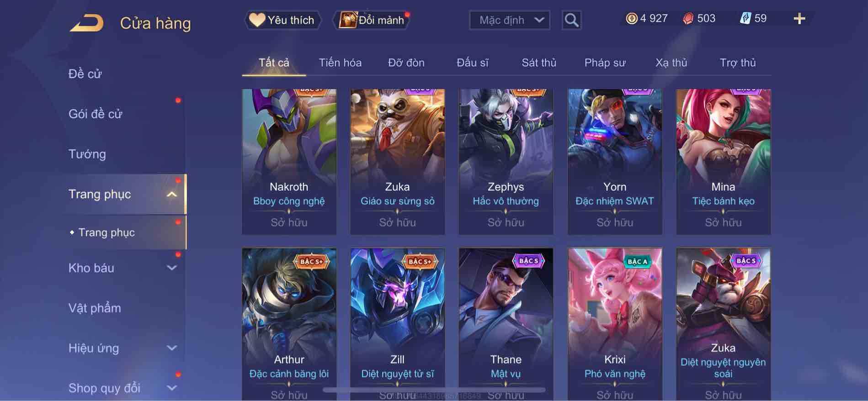Switch to the Sát thủ tab

539,63
